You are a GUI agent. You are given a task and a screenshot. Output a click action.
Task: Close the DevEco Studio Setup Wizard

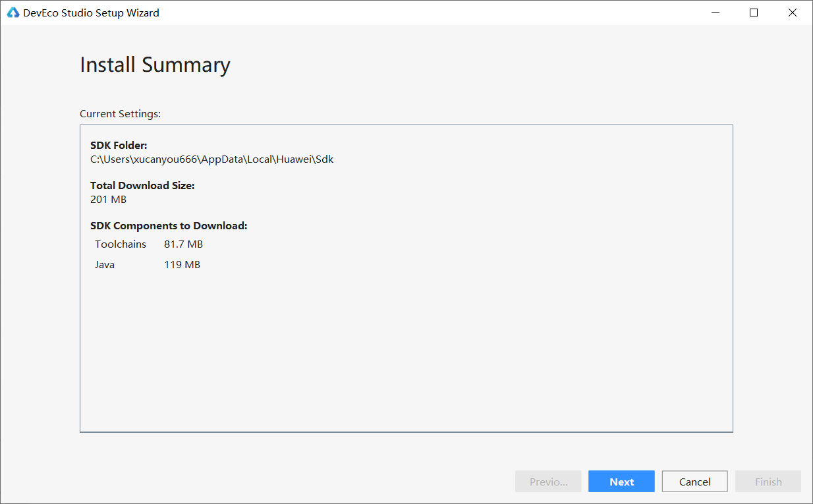[x=793, y=13]
